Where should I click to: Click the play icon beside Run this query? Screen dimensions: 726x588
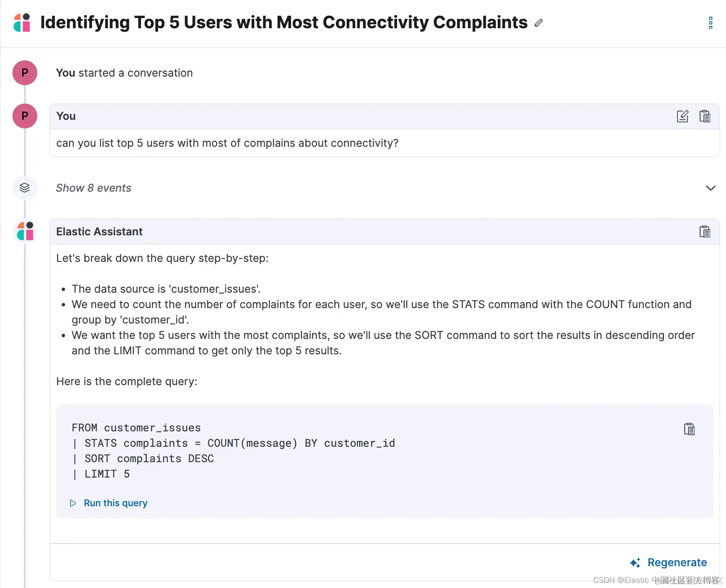(73, 503)
